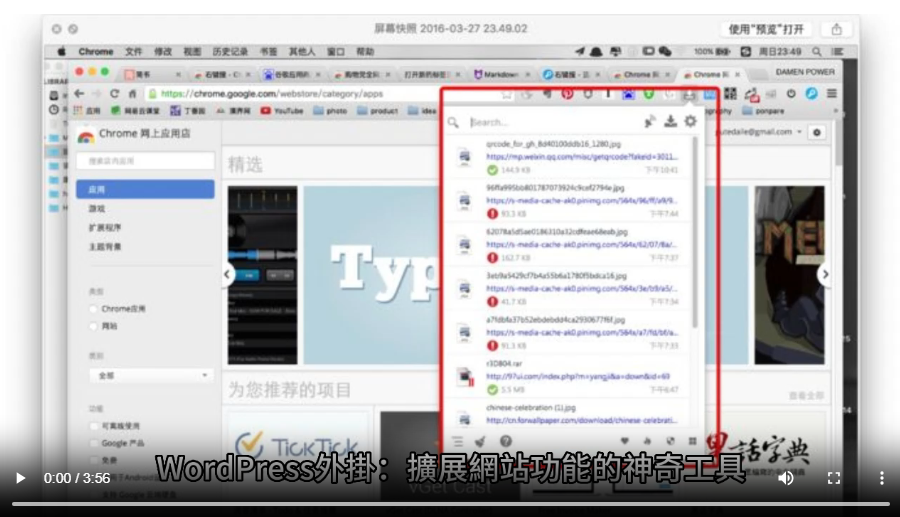900x517 pixels.
Task: Click the green shield extension icon
Action: [x=649, y=94]
